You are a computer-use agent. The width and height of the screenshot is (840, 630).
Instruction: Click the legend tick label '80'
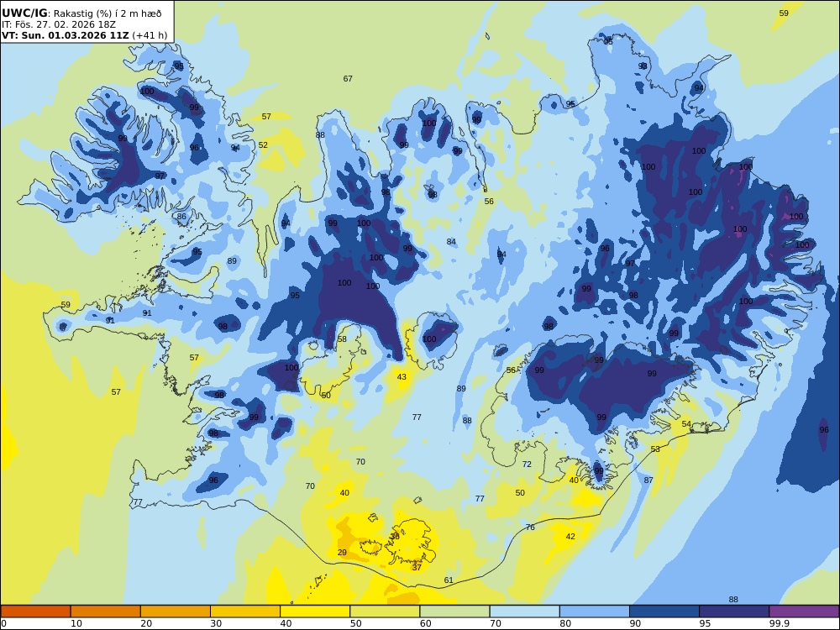[x=565, y=623]
